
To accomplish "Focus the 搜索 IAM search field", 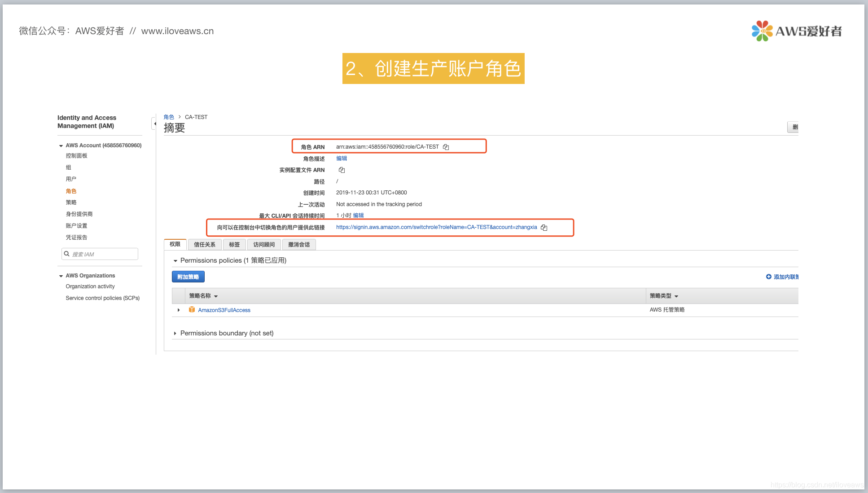I will pyautogui.click(x=100, y=254).
